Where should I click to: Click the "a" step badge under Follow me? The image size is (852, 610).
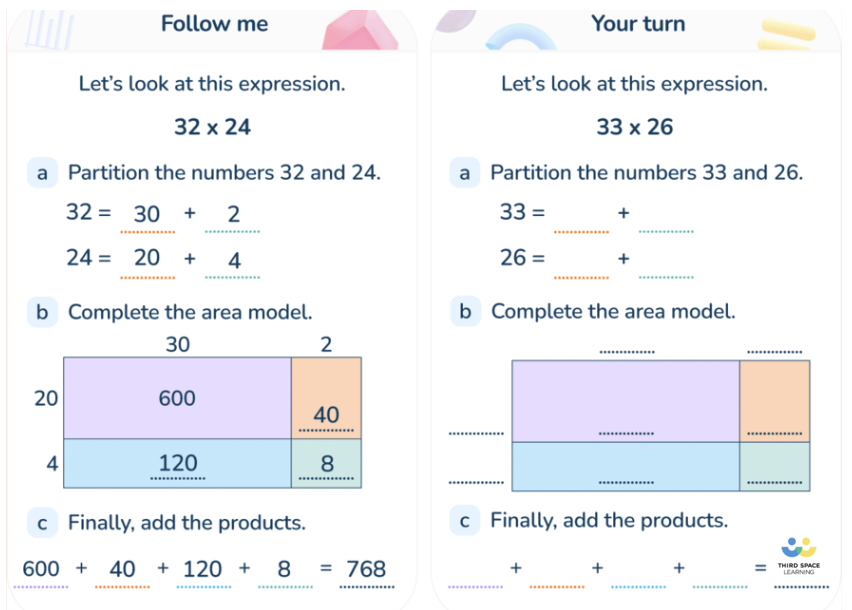[42, 173]
